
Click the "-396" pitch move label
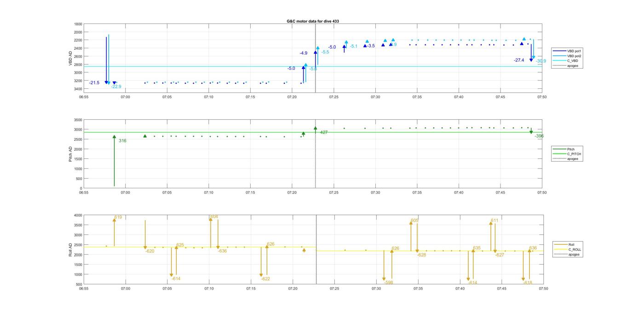(x=539, y=136)
